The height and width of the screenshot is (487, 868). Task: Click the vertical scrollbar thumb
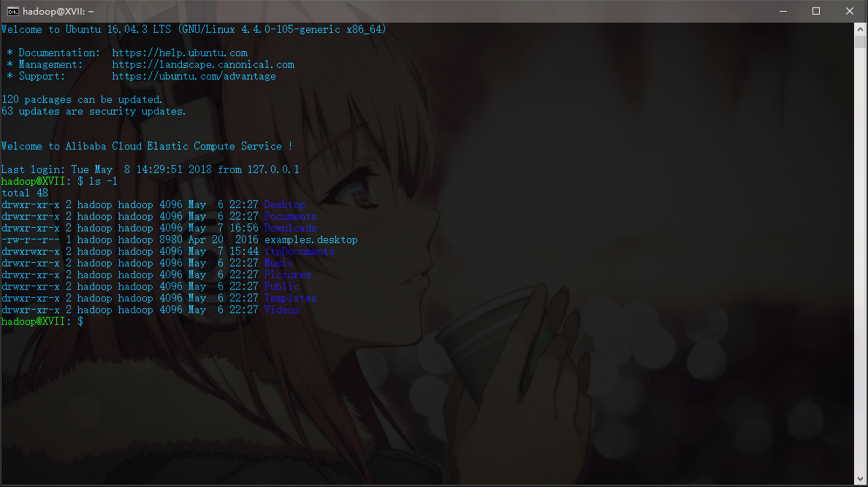pyautogui.click(x=860, y=42)
